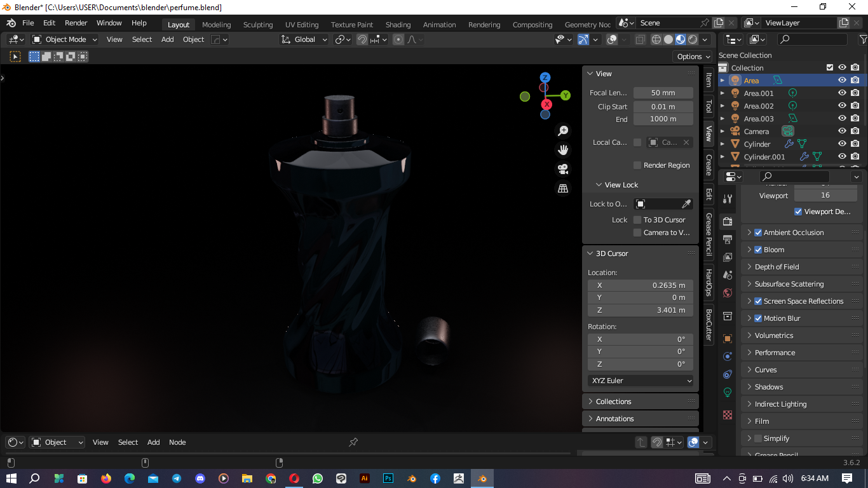The width and height of the screenshot is (868, 488).
Task: Hide the Camera object in viewport
Action: pos(842,131)
